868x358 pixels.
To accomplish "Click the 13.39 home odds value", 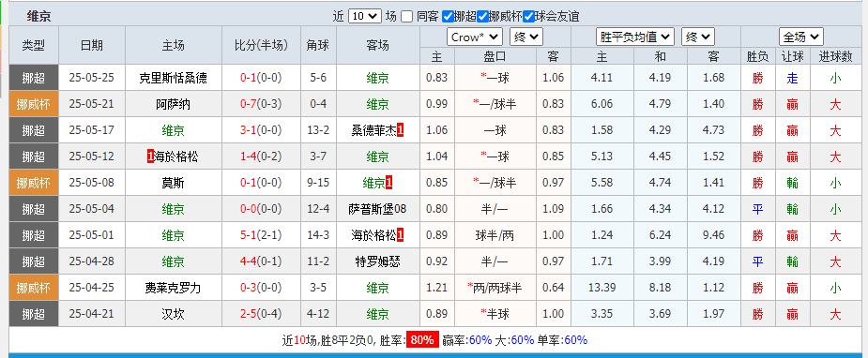I will (x=602, y=288).
